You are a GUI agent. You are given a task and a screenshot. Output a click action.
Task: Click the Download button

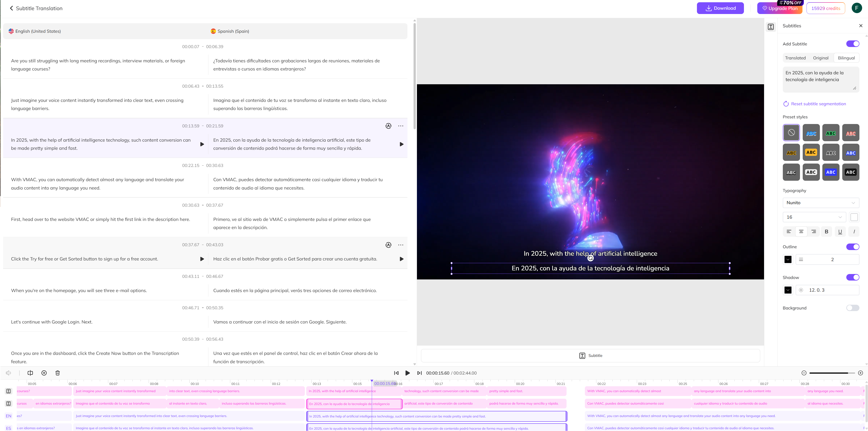coord(720,8)
